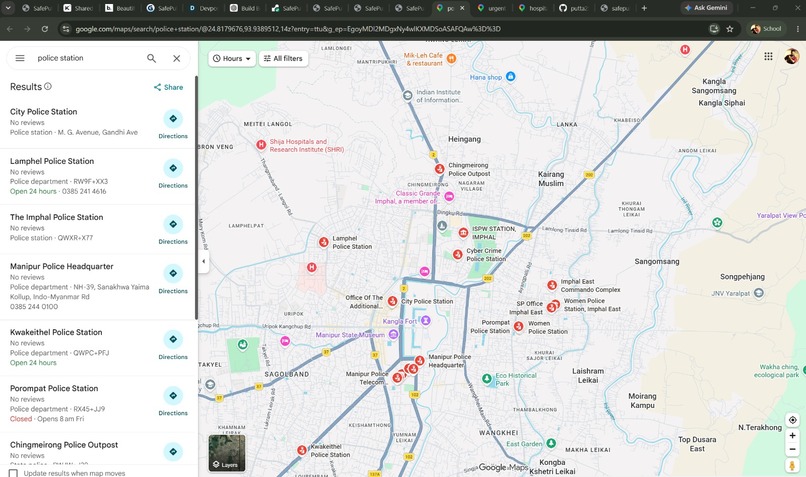Open All filters panel

[283, 59]
